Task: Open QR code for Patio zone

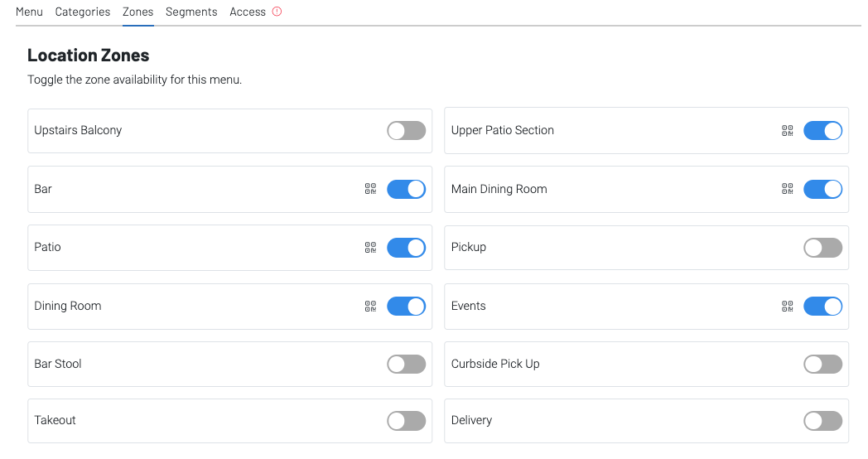Action: coord(370,247)
